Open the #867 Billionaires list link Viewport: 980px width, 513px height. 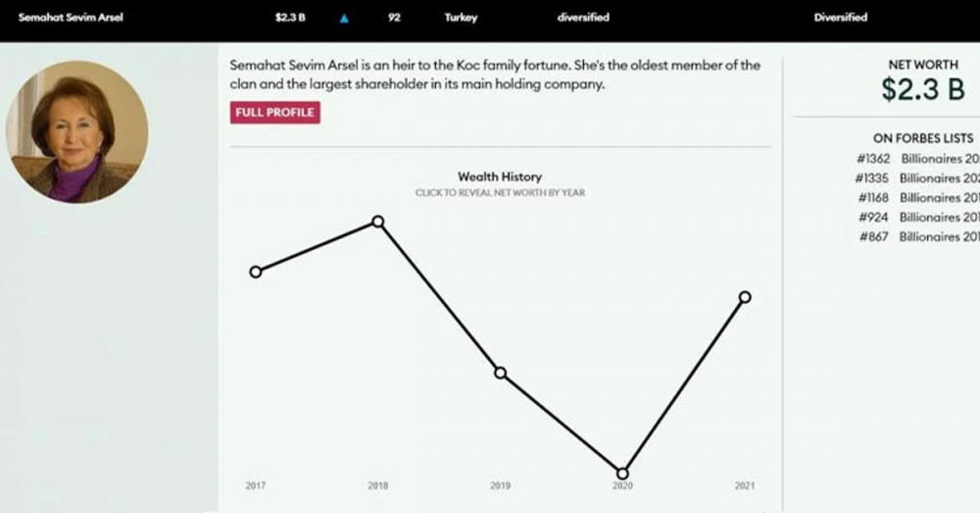click(918, 237)
